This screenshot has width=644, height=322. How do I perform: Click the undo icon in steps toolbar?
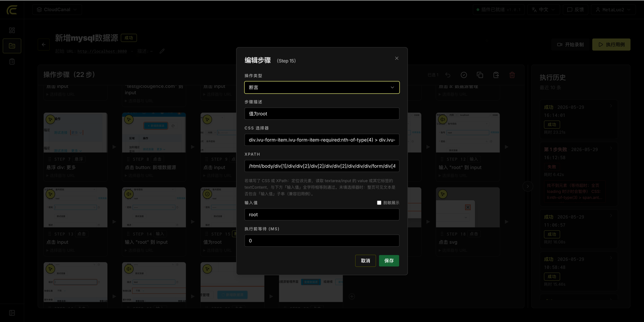(x=448, y=75)
